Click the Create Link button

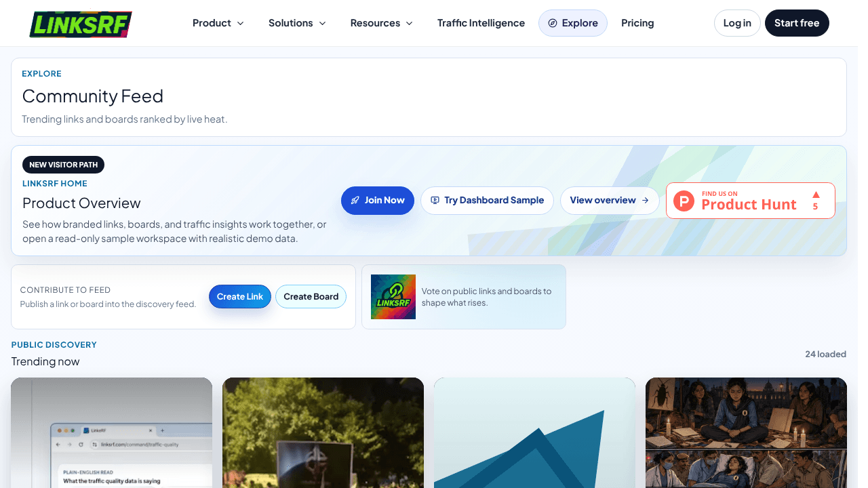[x=240, y=297]
